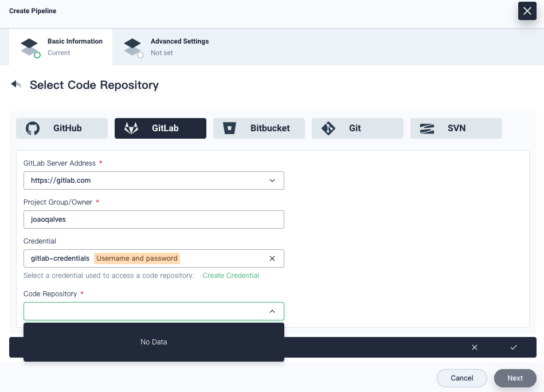Click the Project Group/Owner input field
The height and width of the screenshot is (392, 544).
tap(154, 219)
